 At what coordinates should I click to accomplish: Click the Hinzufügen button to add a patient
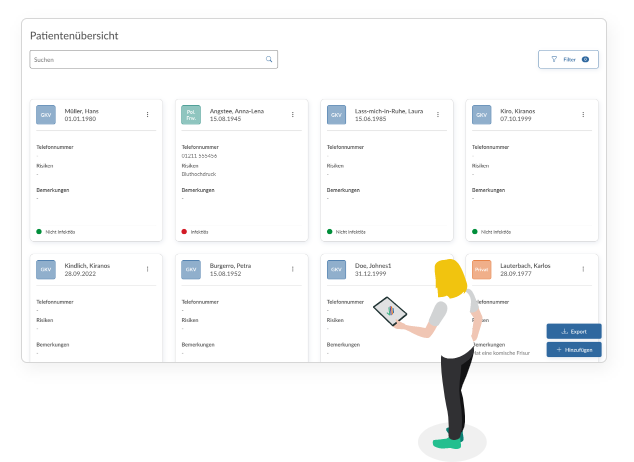pos(574,349)
